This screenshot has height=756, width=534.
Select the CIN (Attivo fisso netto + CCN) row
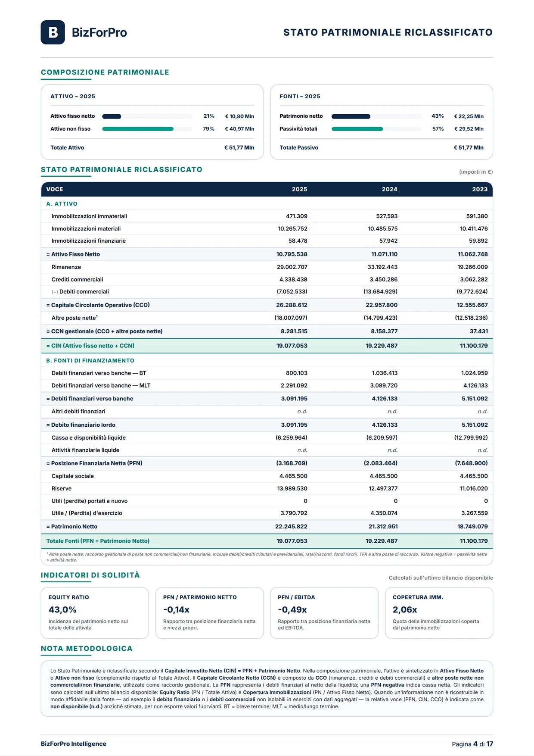coord(267,346)
